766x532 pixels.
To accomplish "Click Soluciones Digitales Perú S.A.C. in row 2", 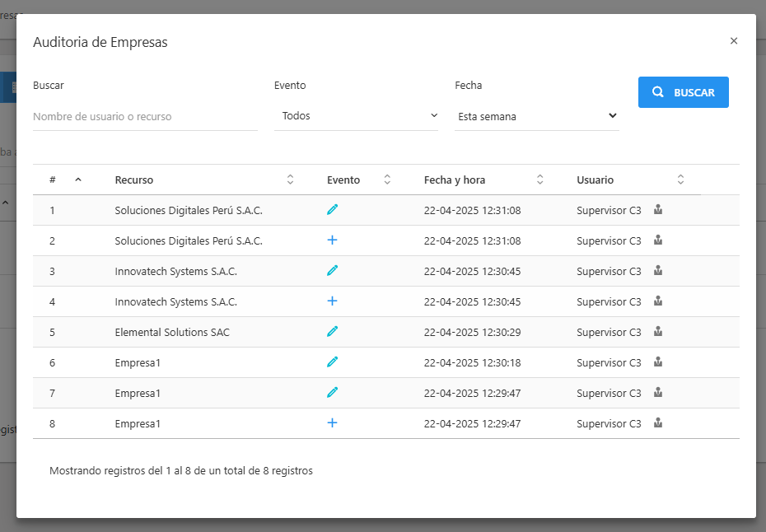I will [189, 240].
